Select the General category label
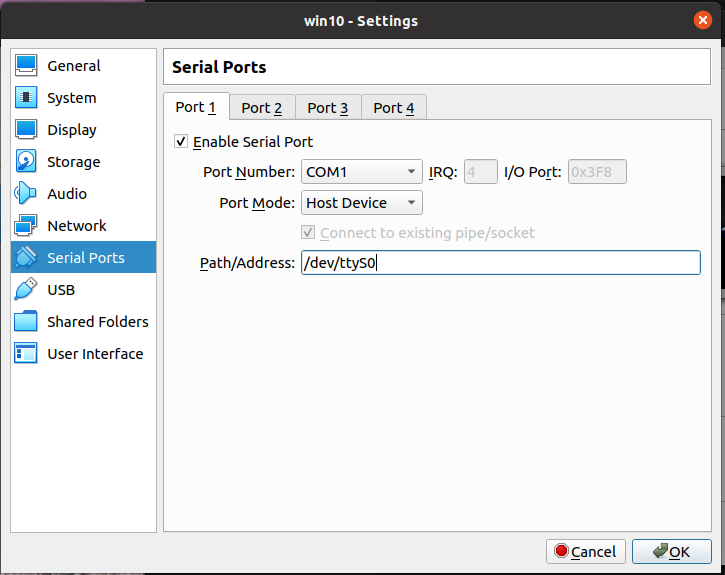 [x=74, y=66]
